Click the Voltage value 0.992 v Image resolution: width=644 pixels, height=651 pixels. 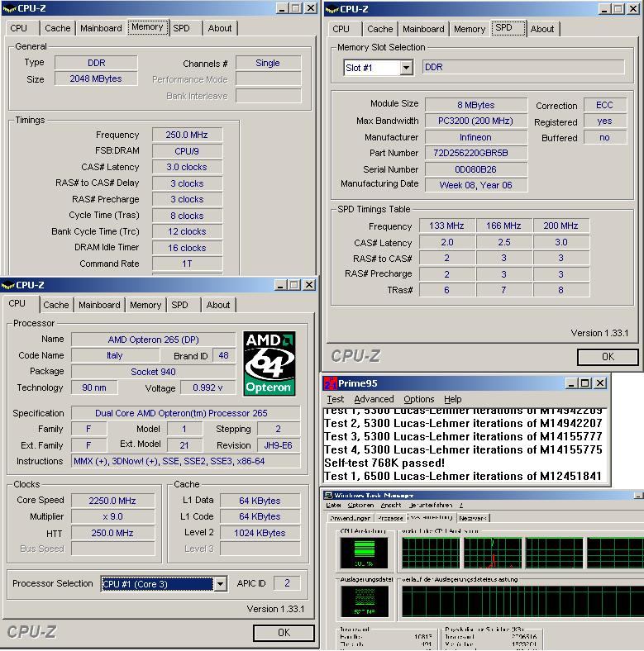[208, 387]
